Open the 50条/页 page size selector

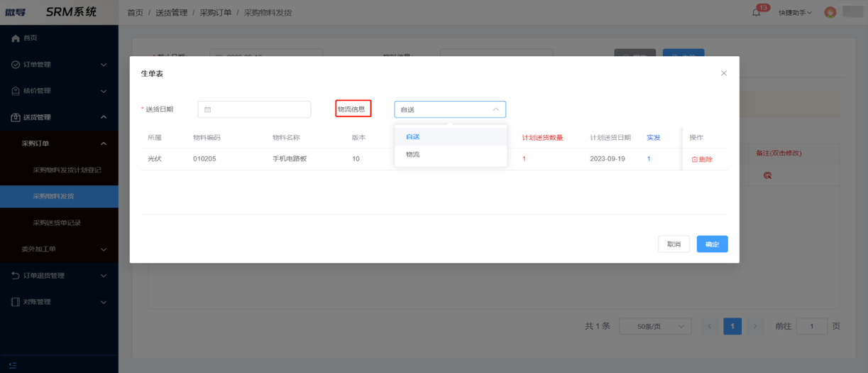pos(655,326)
